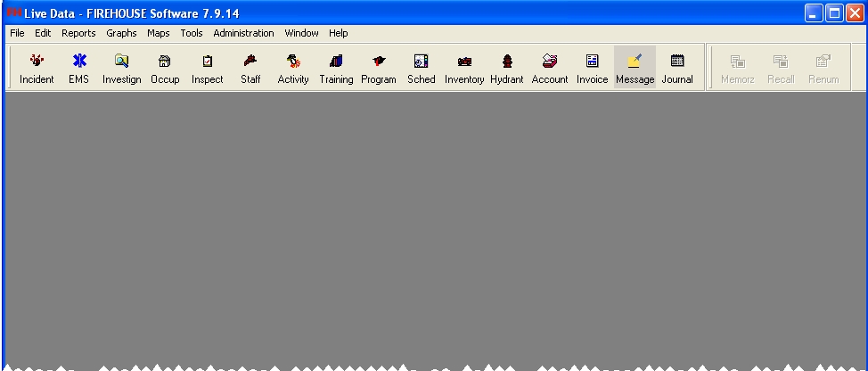
Task: Select the Hydrant toolbar icon
Action: tap(507, 68)
